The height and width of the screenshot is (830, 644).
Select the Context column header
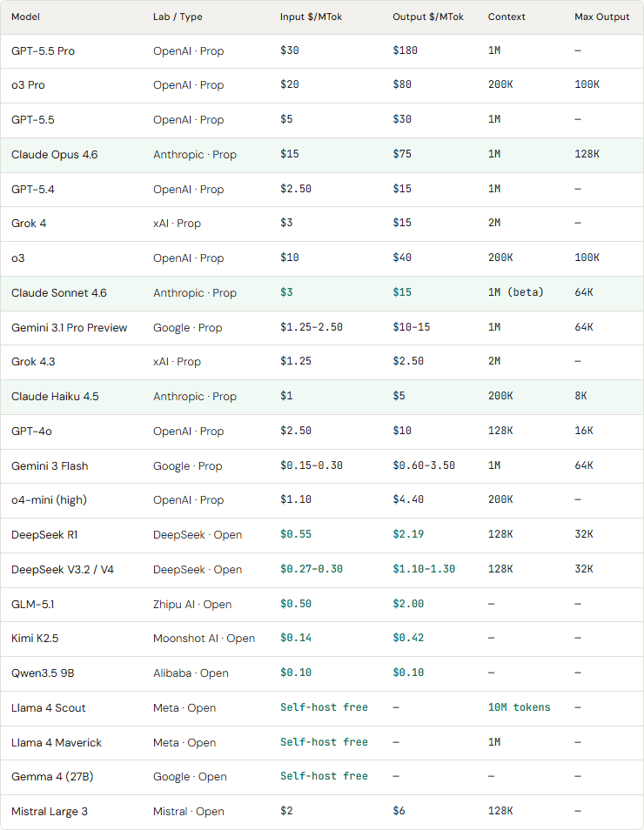506,17
